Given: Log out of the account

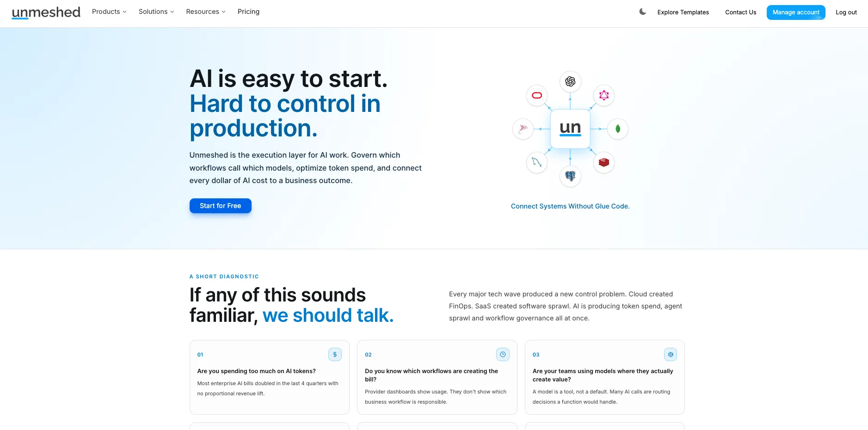Looking at the screenshot, I should click(x=846, y=12).
